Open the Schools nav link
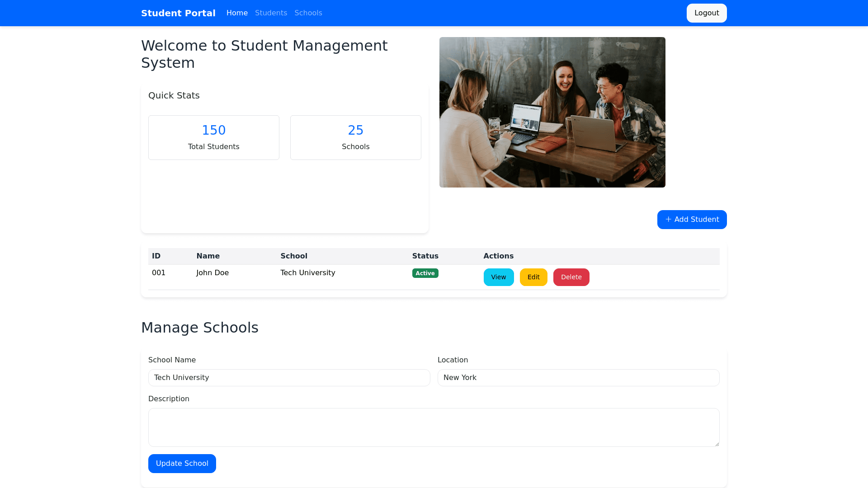This screenshot has height=488, width=868. click(x=308, y=13)
